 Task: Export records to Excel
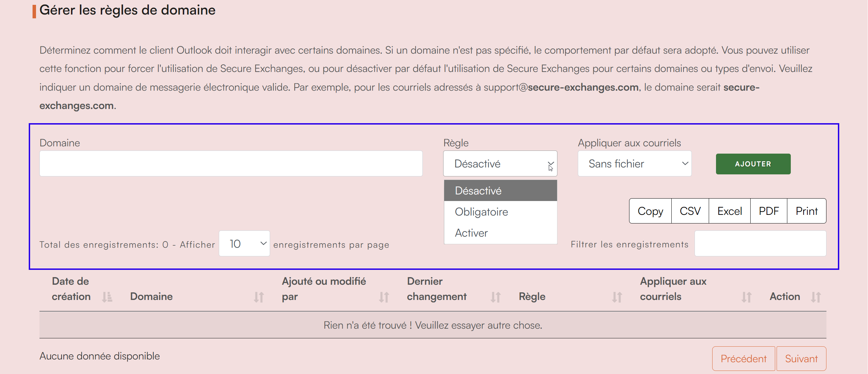pyautogui.click(x=729, y=211)
